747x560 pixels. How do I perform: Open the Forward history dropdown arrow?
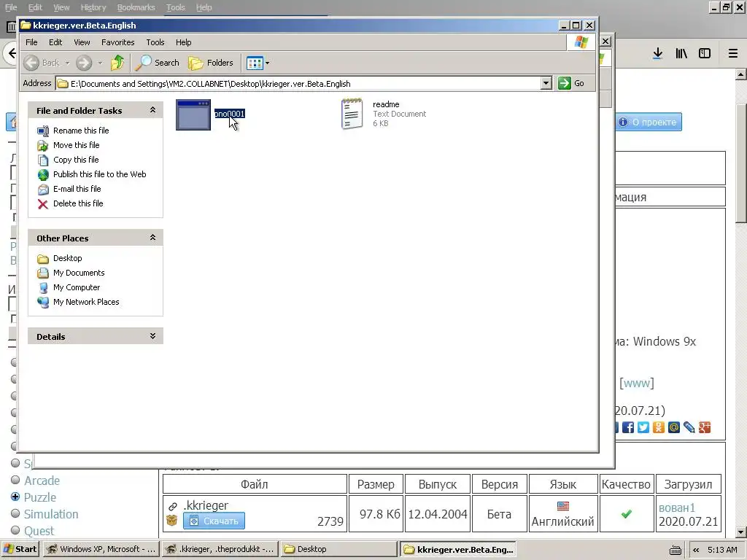(x=100, y=63)
